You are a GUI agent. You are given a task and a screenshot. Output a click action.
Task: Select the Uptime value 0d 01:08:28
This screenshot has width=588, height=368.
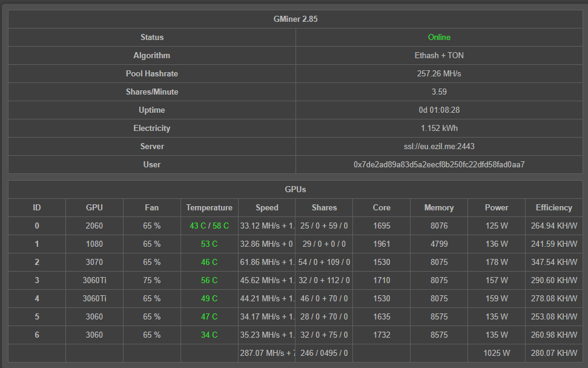(438, 110)
